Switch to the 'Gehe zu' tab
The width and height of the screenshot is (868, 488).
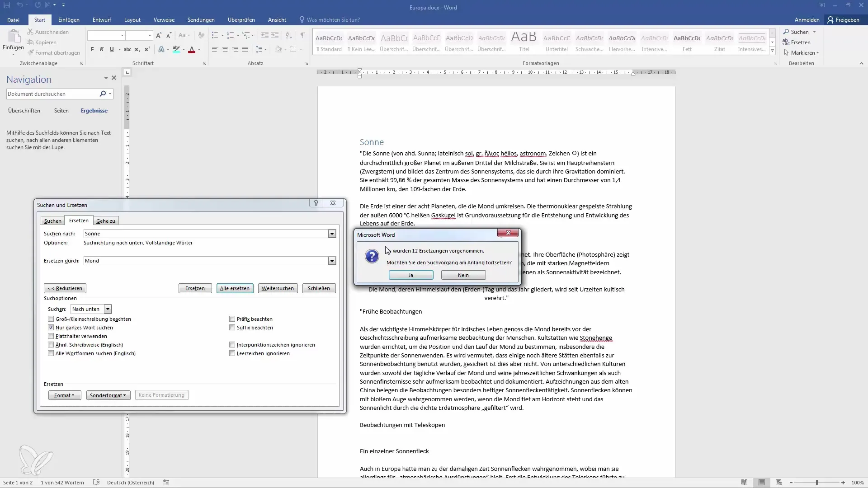click(105, 221)
